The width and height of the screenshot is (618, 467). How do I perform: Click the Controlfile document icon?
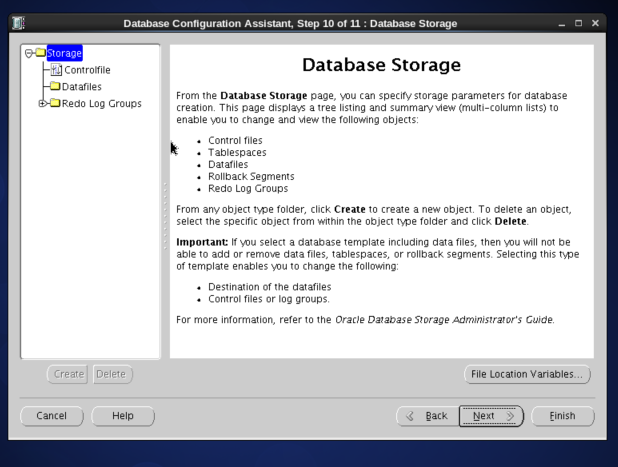(56, 70)
